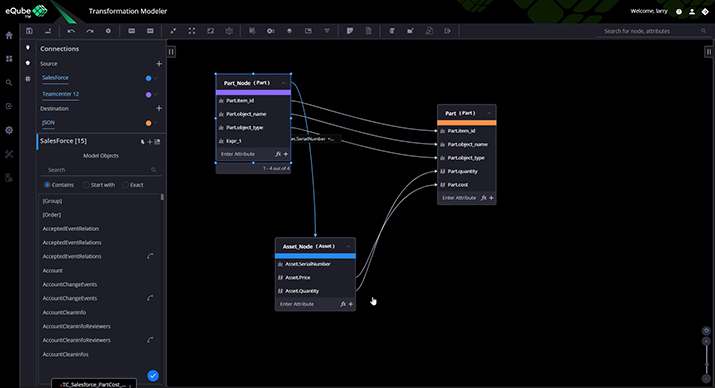The image size is (715, 388).
Task: Click the JSON orange color dot
Action: [148, 123]
